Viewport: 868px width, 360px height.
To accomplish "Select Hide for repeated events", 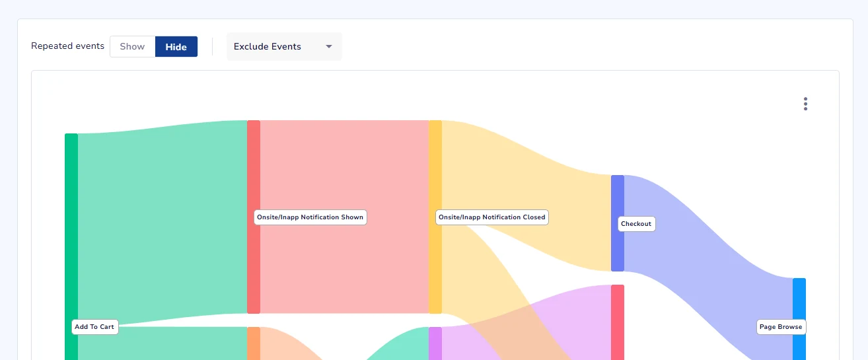I will pyautogui.click(x=176, y=47).
